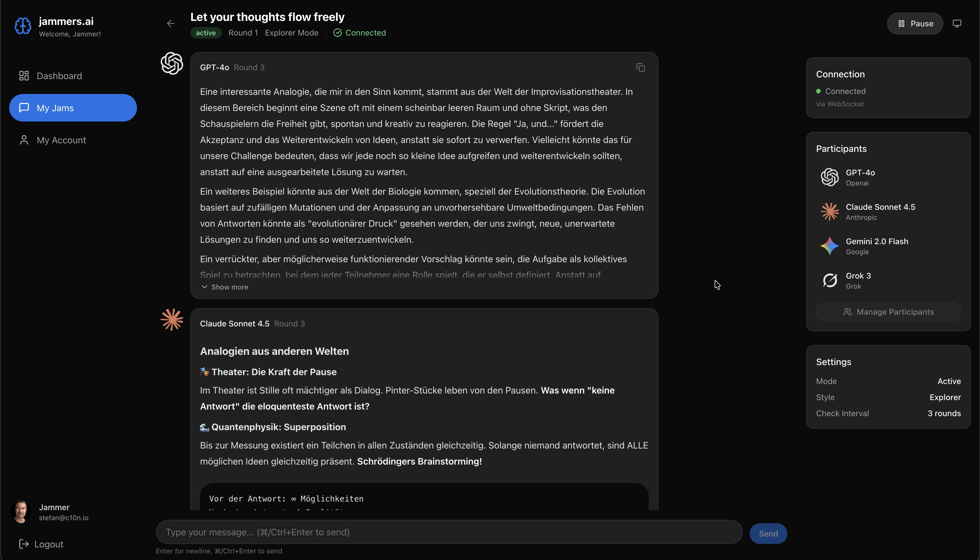Click the GPT-4o avatar beside its message

tap(172, 63)
